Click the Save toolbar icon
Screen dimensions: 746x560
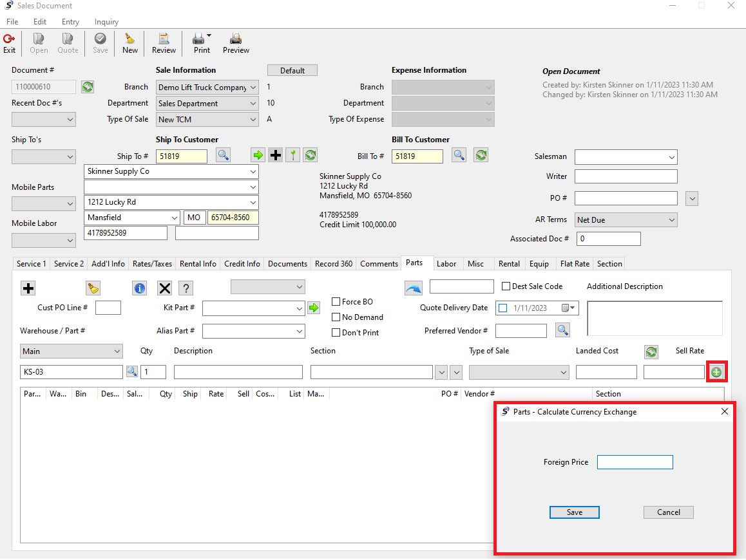tap(100, 43)
